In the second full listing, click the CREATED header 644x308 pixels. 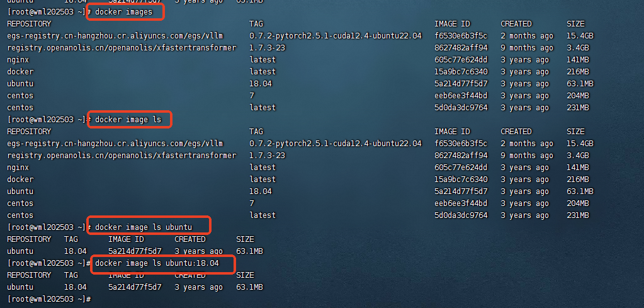click(516, 132)
